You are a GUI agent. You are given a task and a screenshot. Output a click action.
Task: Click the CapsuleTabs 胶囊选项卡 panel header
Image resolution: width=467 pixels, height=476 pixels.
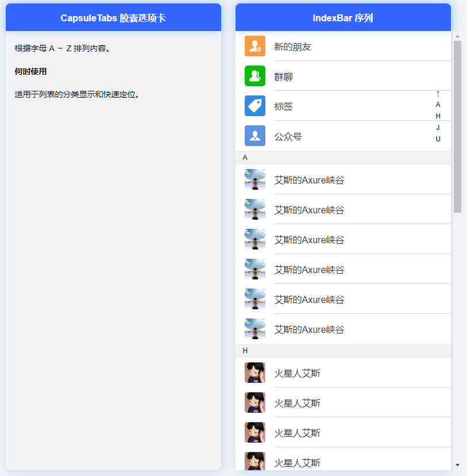point(113,18)
